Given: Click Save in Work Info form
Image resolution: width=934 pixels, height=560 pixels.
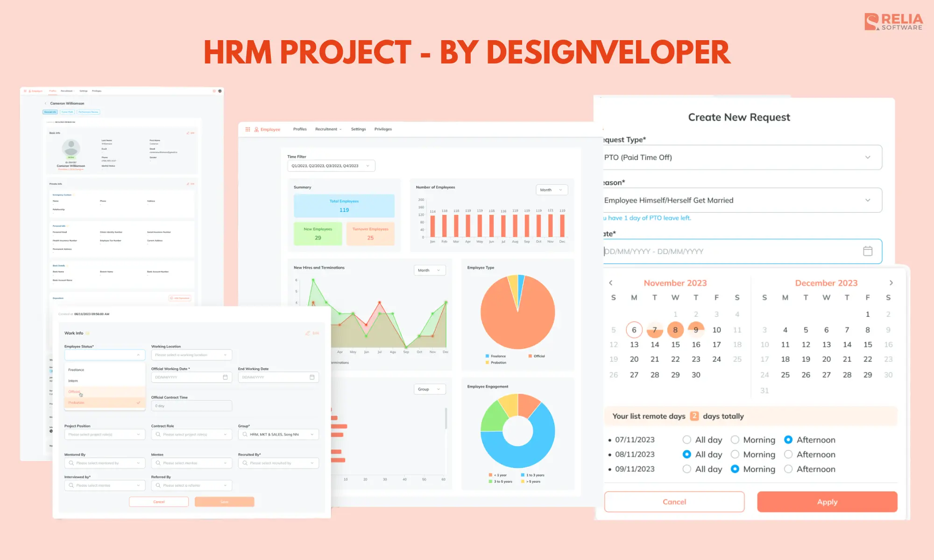Looking at the screenshot, I should pos(225,502).
